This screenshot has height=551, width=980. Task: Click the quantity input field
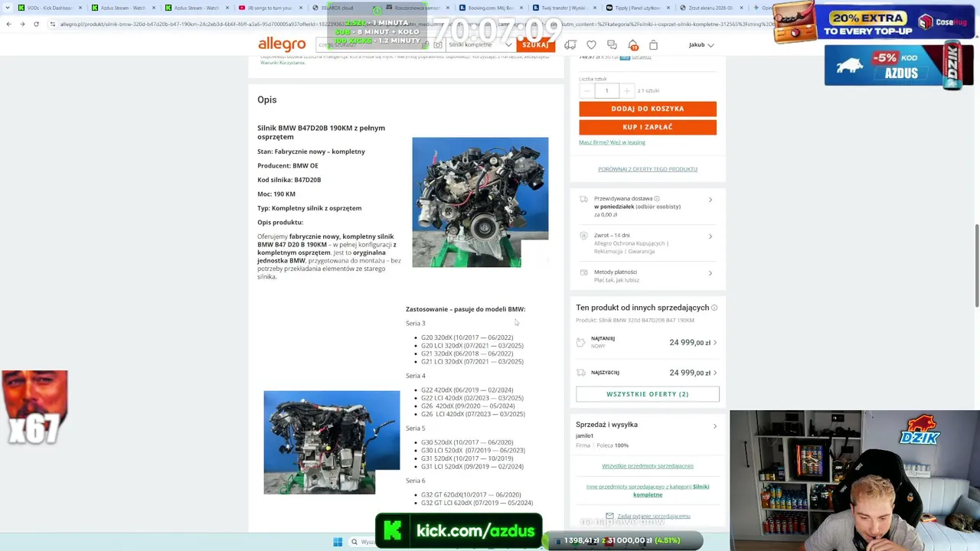tap(606, 90)
